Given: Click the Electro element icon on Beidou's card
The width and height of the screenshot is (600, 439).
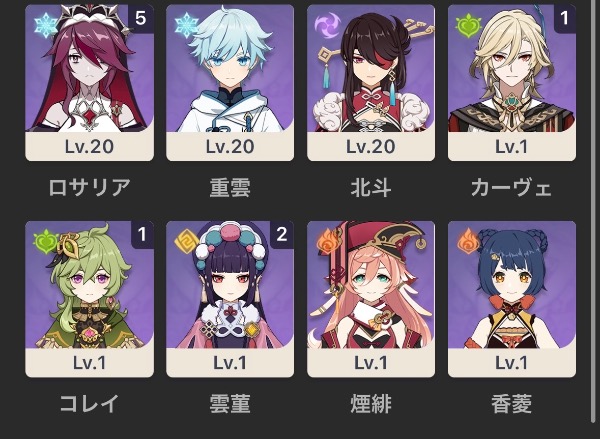Looking at the screenshot, I should coord(327,25).
